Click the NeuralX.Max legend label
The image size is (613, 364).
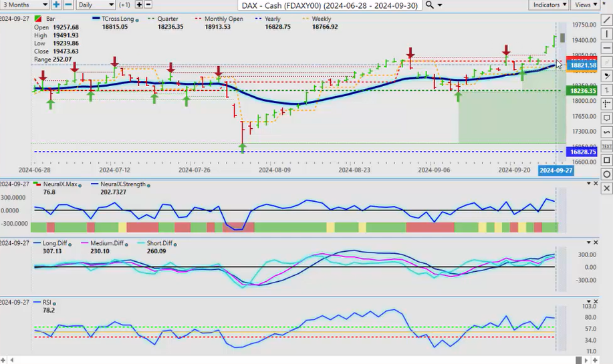click(60, 184)
